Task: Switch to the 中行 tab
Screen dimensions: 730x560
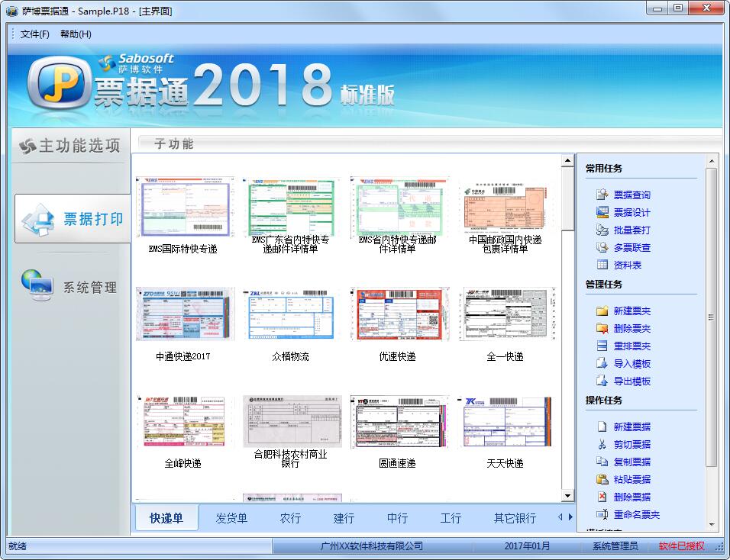Action: point(397,518)
